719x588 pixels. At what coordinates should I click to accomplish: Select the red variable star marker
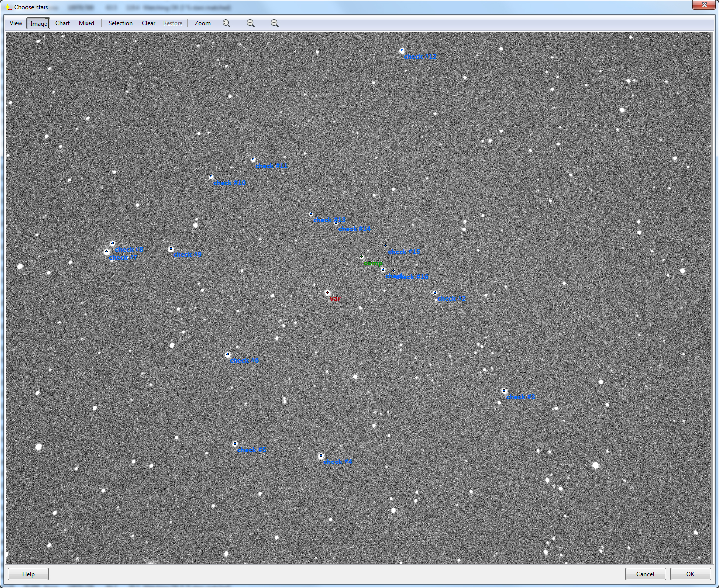coord(327,293)
